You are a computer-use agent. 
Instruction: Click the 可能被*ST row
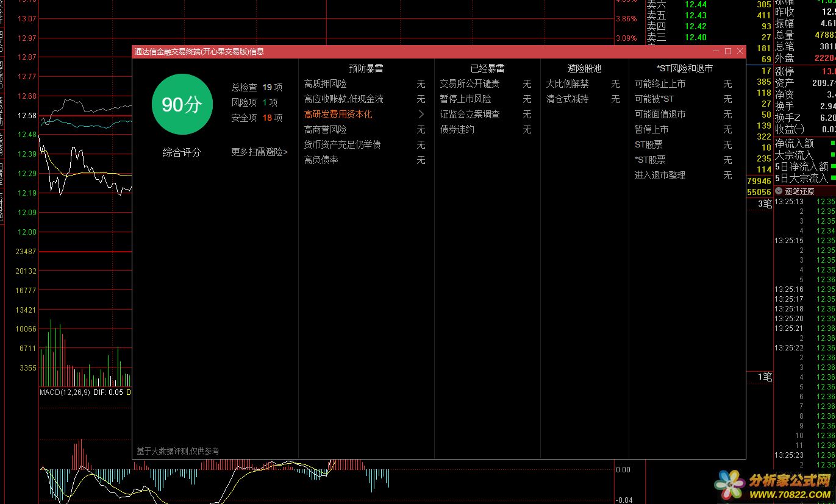(683, 99)
